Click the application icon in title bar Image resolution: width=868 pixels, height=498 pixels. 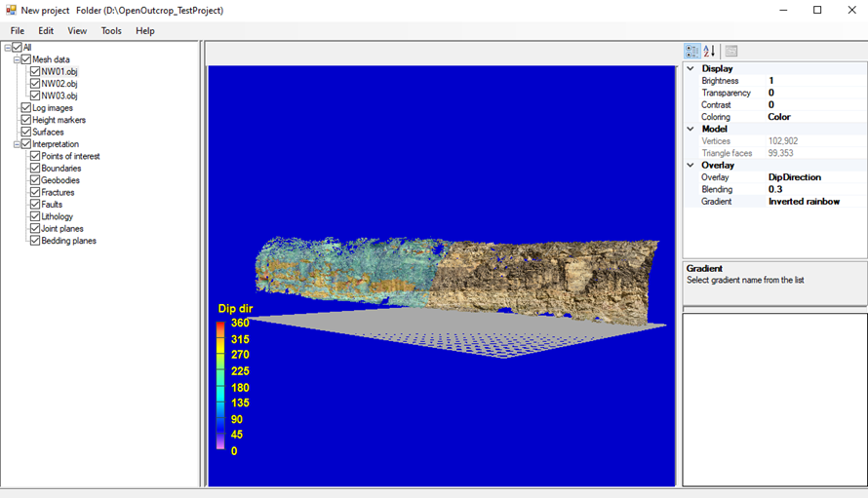10,10
